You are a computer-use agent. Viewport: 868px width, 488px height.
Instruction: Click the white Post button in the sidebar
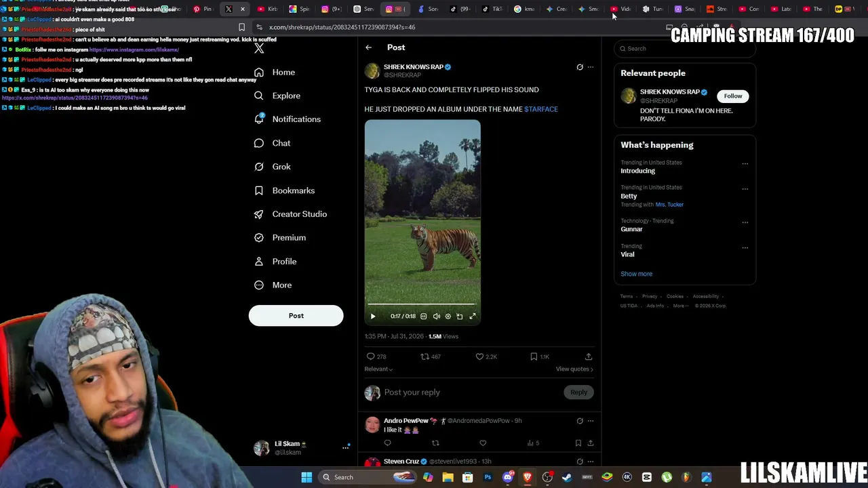point(296,316)
